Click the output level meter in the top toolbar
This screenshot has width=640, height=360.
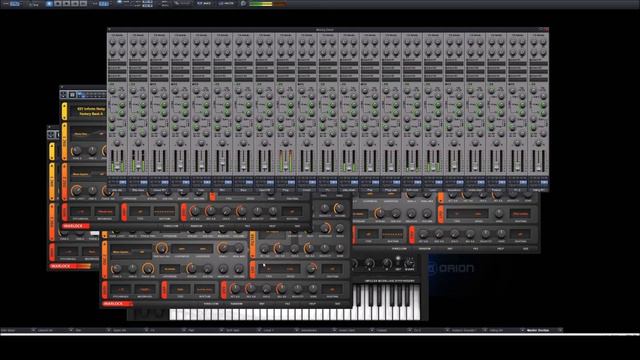coord(267,4)
